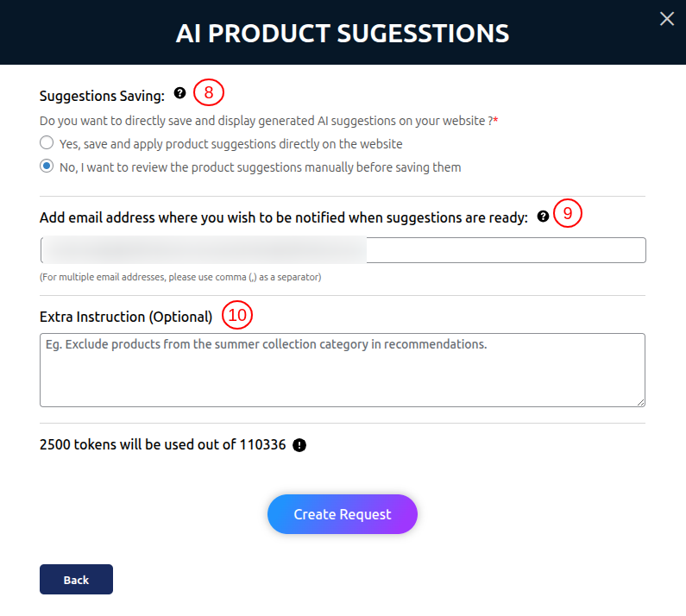Click help icon next to email notification heading

click(x=543, y=217)
